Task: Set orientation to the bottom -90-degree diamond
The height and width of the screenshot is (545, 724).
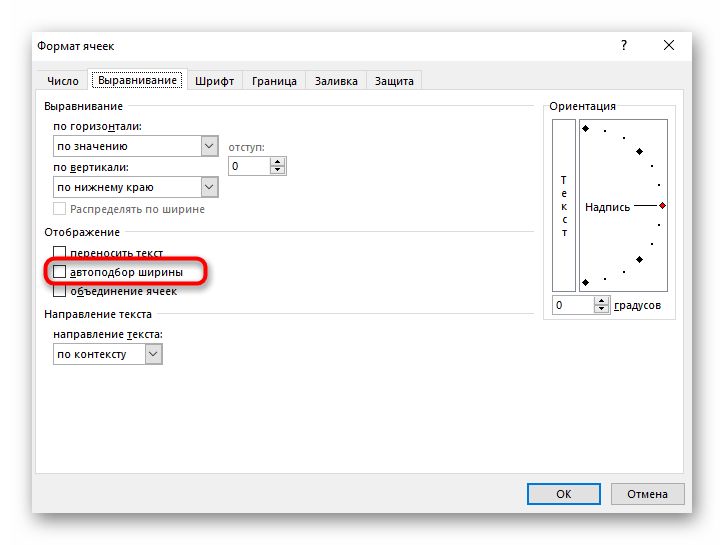Action: pos(585,282)
